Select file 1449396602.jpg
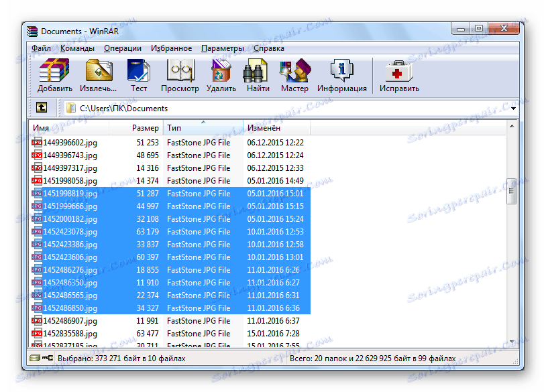The height and width of the screenshot is (392, 546). 70,143
